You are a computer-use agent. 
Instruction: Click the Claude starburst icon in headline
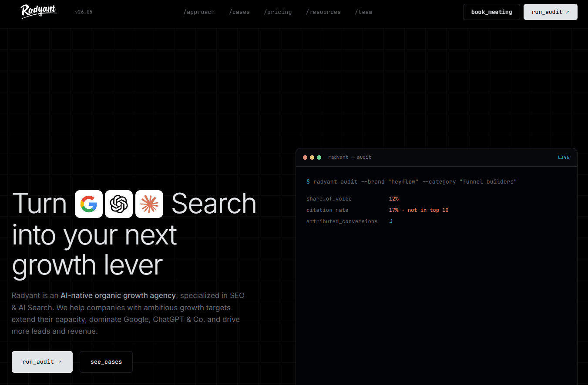tap(149, 204)
